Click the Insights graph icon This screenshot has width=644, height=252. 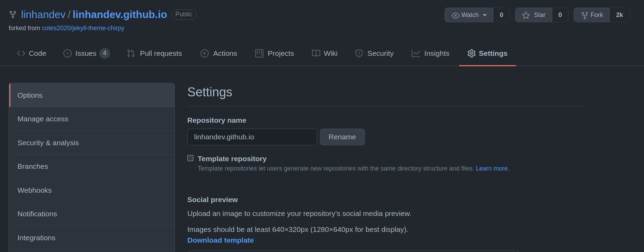click(416, 53)
